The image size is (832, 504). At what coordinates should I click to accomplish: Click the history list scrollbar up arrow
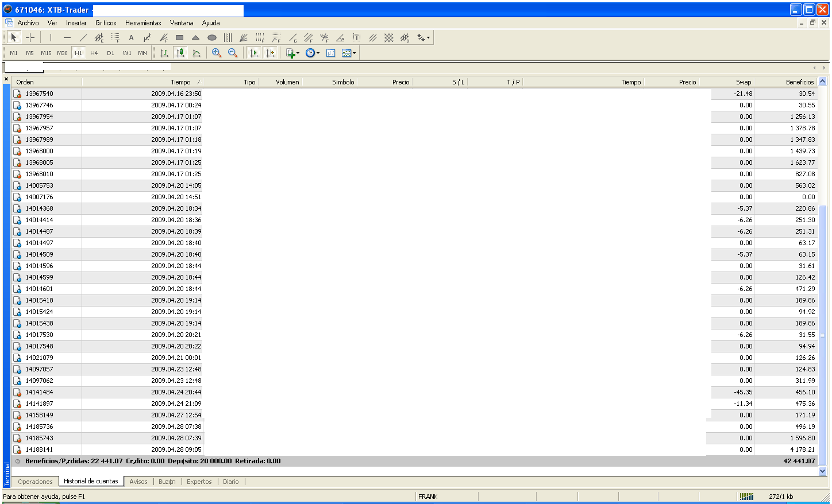pyautogui.click(x=822, y=82)
